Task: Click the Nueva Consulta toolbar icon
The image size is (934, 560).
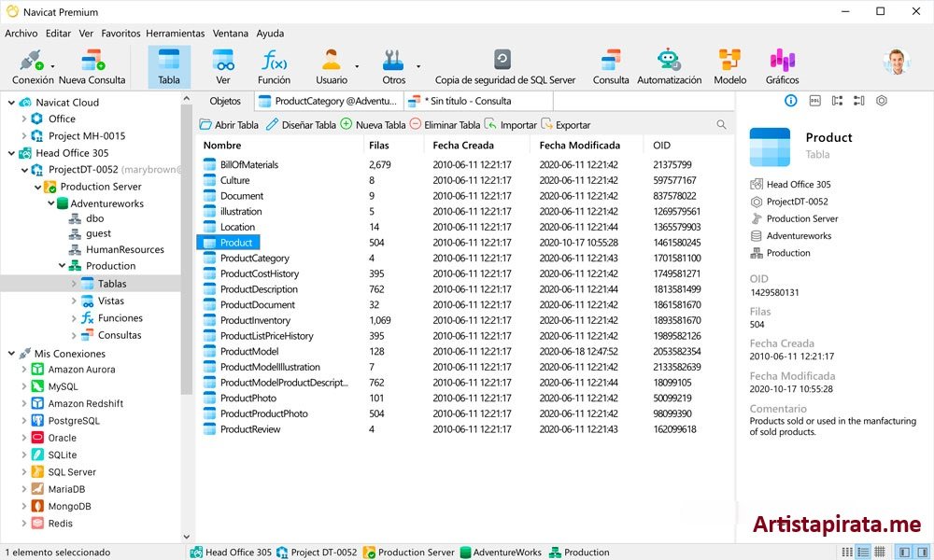Action: [x=92, y=66]
